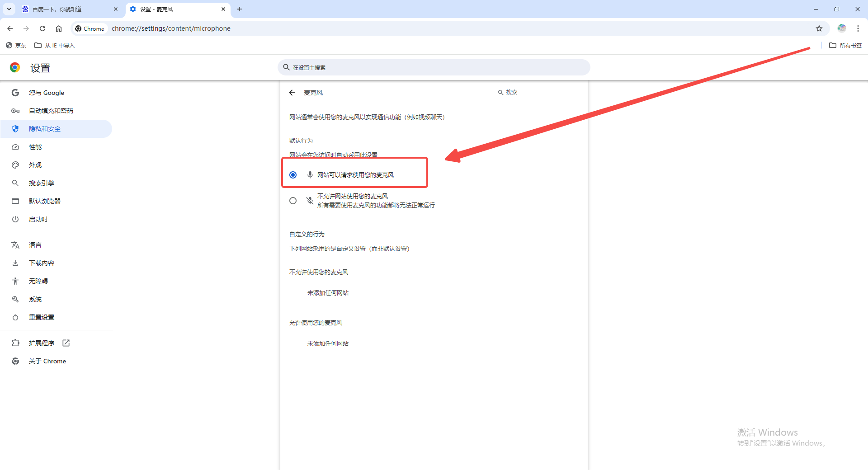The image size is (868, 470).
Task: Click the accessibility figure icon for 无障碍
Action: click(15, 281)
